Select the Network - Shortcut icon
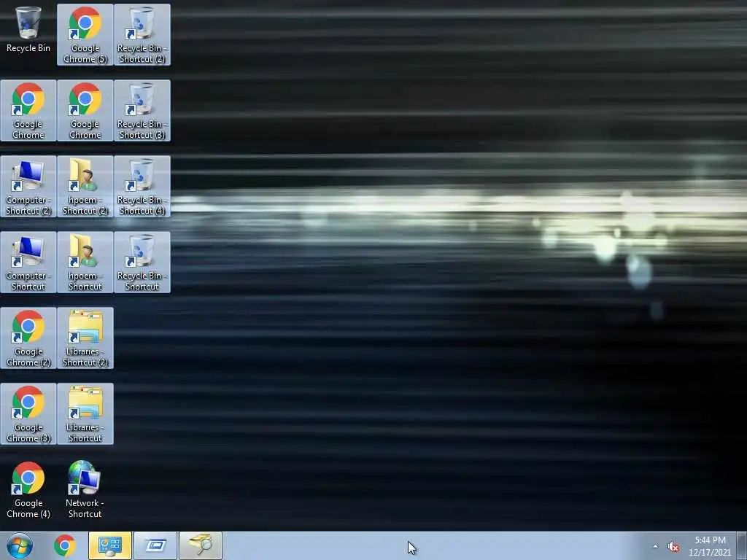 (85, 489)
